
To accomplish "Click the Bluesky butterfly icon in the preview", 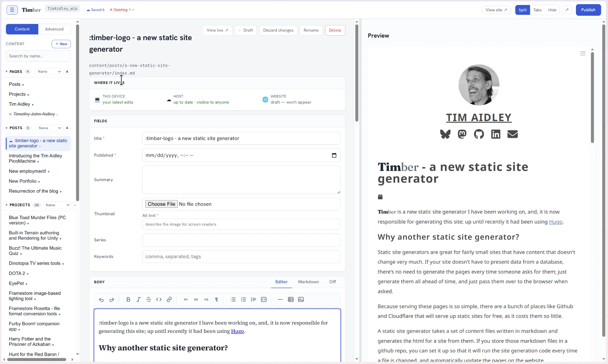I will tap(445, 134).
